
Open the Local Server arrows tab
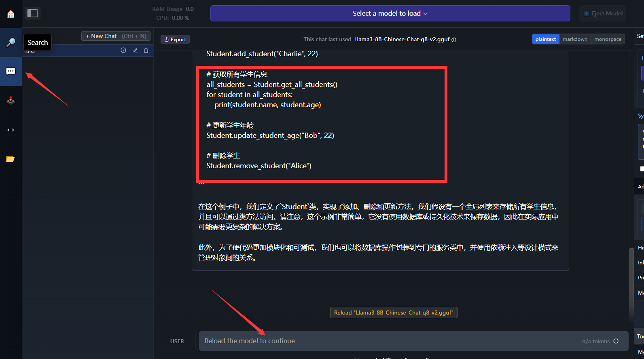pos(11,130)
